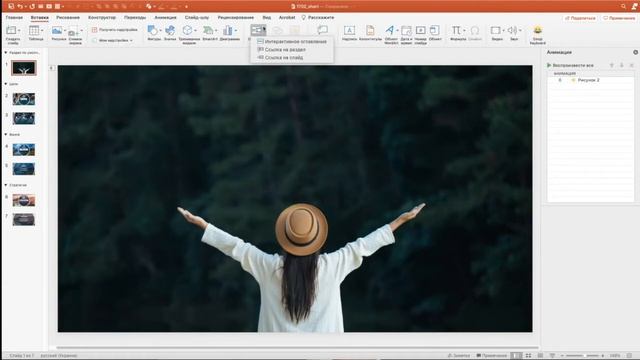
Task: Click the Снимок экрана icon
Action: pos(72,32)
